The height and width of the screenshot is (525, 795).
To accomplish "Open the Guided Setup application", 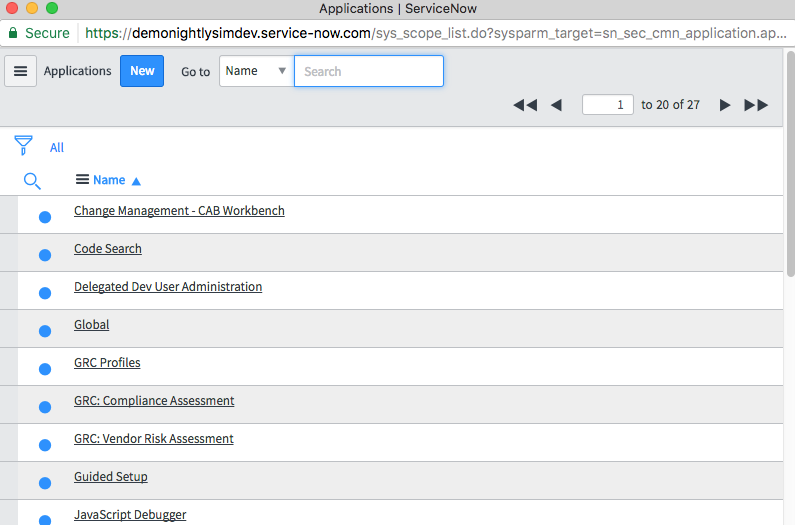I will pos(111,477).
